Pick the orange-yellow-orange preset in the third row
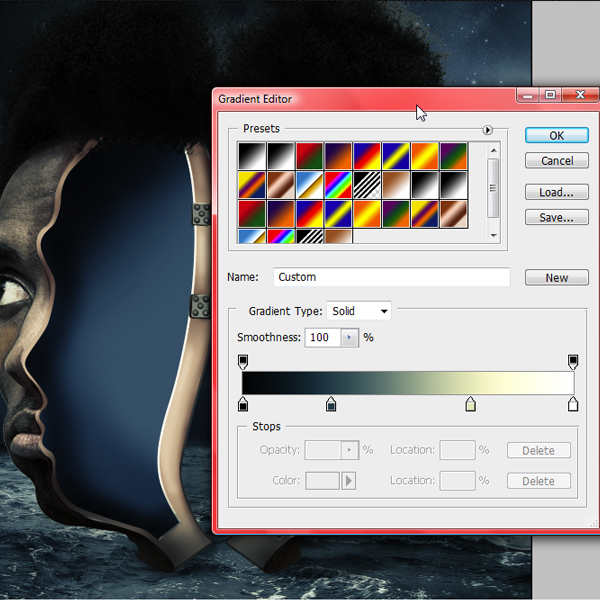 pos(367,214)
